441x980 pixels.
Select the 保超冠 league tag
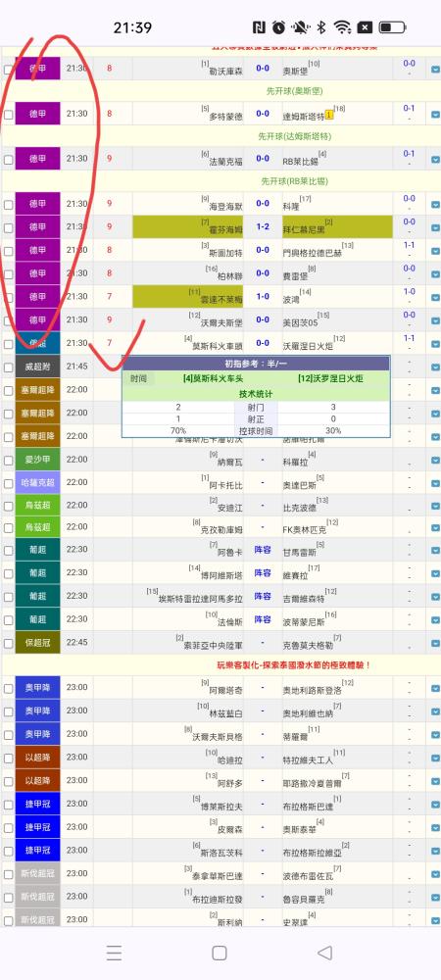[x=37, y=642]
